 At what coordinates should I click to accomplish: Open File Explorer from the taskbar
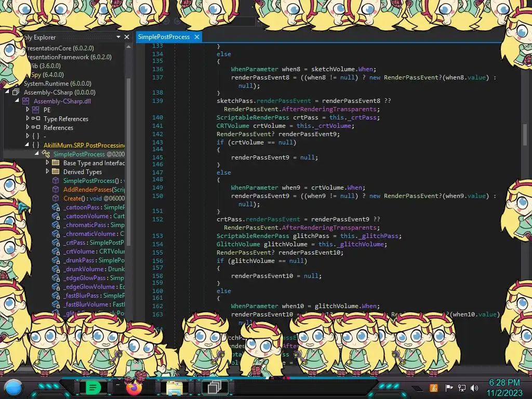pyautogui.click(x=175, y=388)
